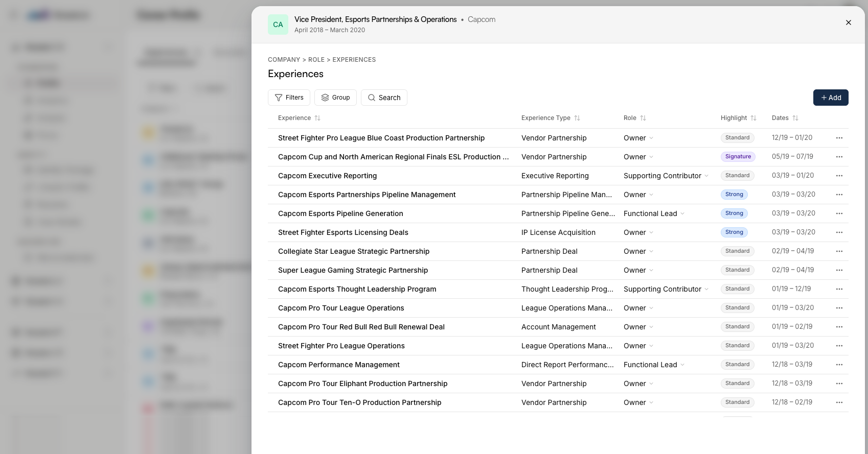Open Supporting Contributor dropdown for Thought Leadership Program
Screen dimensions: 868x454
click(x=666, y=289)
